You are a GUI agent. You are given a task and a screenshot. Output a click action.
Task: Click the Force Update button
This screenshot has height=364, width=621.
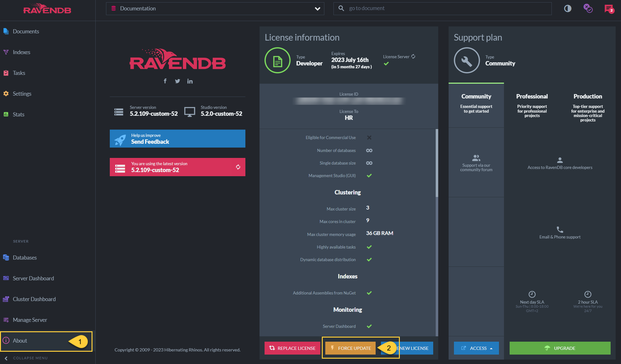click(350, 348)
